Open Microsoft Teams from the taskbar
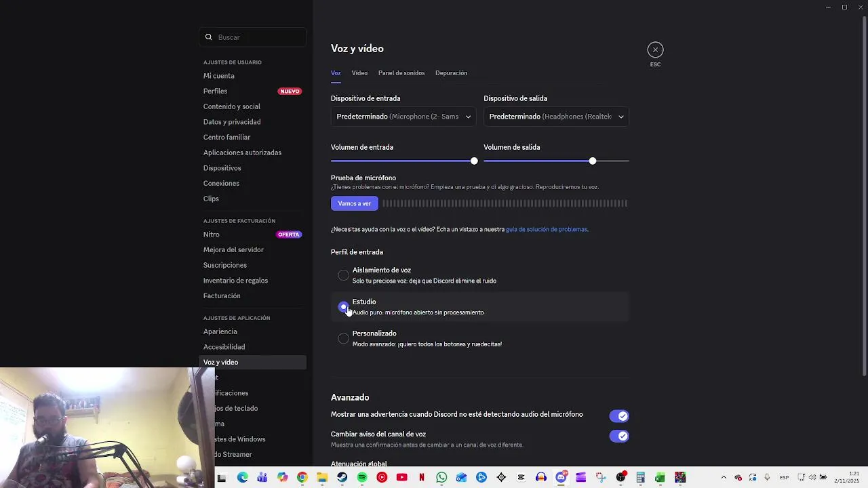This screenshot has width=868, height=488. (x=262, y=478)
